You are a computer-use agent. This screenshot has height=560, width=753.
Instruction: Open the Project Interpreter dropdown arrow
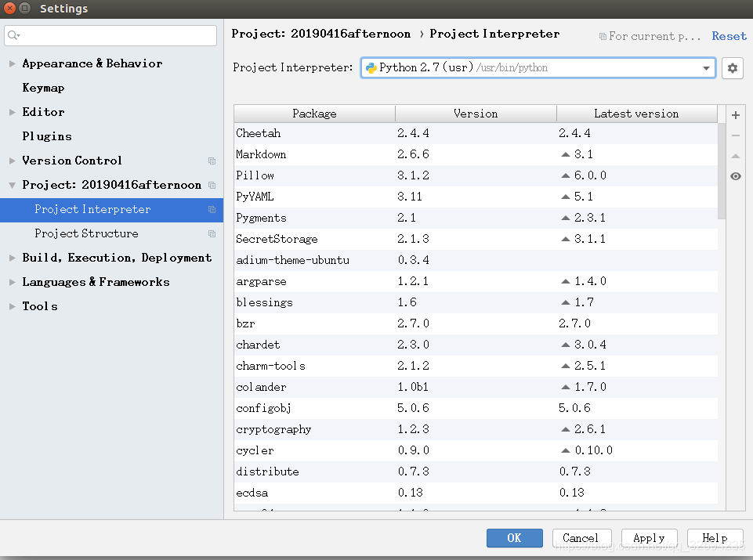coord(706,68)
